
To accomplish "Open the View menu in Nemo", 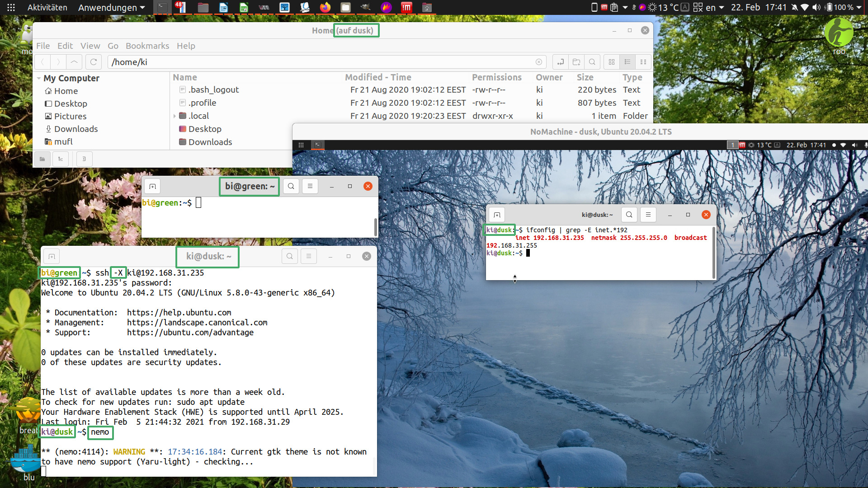I will click(90, 46).
